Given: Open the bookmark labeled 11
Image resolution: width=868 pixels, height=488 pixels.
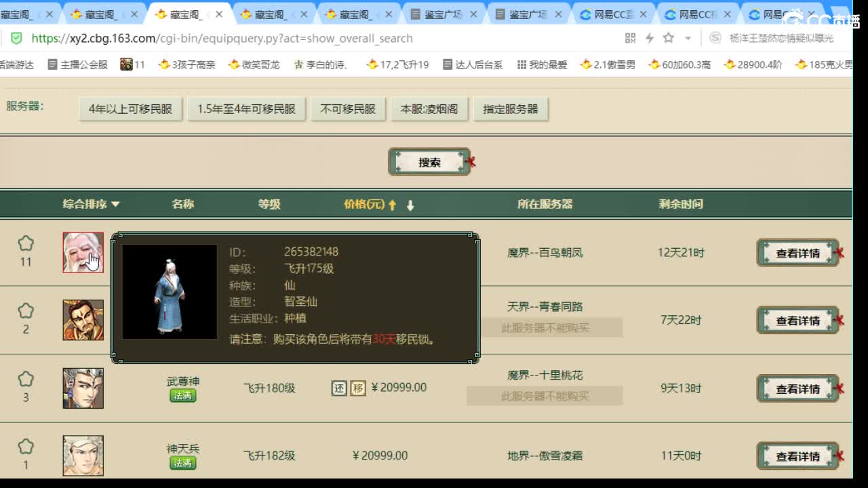Looking at the screenshot, I should point(133,64).
